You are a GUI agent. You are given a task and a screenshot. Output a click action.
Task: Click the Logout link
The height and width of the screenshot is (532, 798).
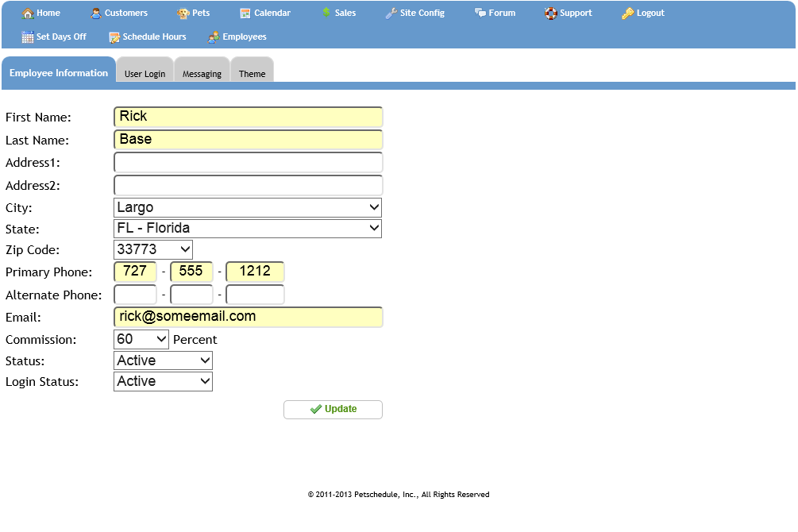[x=650, y=13]
